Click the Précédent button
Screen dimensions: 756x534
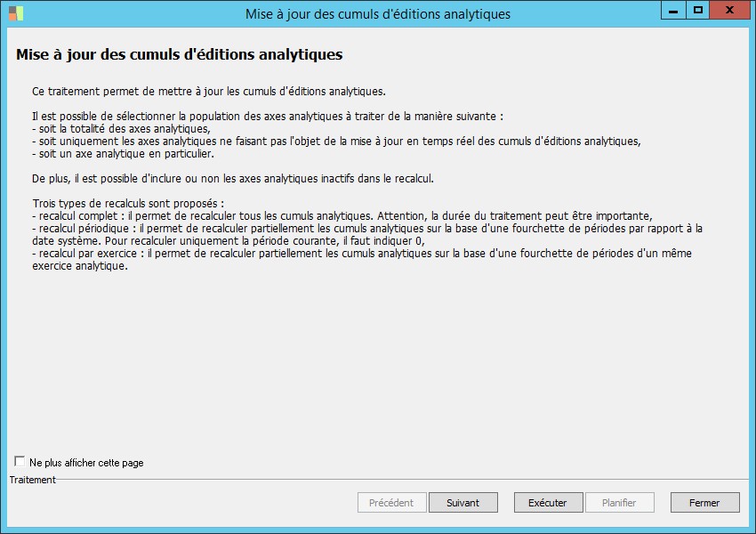[x=391, y=503]
